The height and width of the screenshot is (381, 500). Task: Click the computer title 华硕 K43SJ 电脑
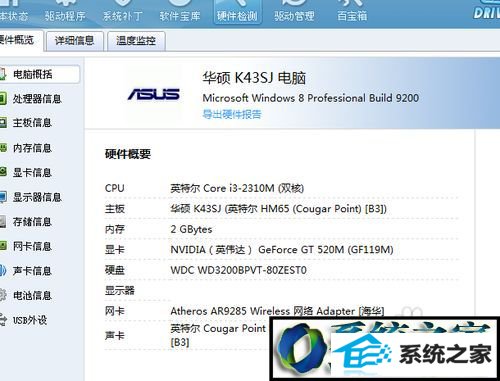tap(254, 78)
